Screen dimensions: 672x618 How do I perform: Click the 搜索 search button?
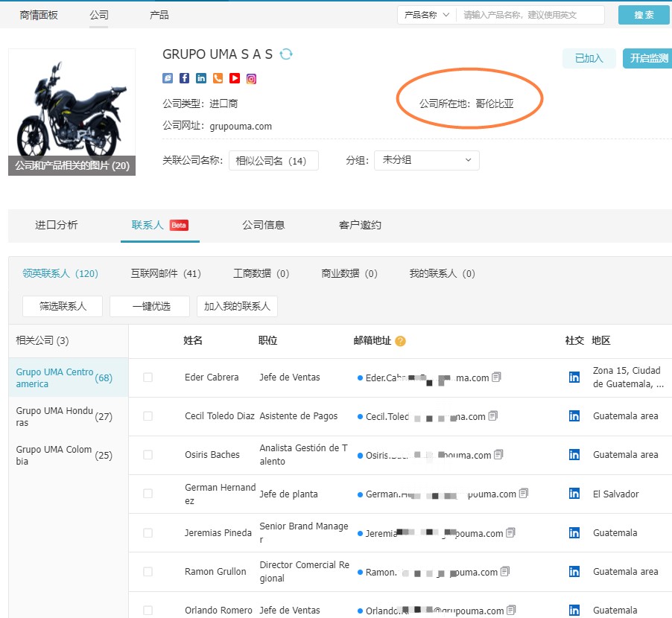(x=644, y=15)
